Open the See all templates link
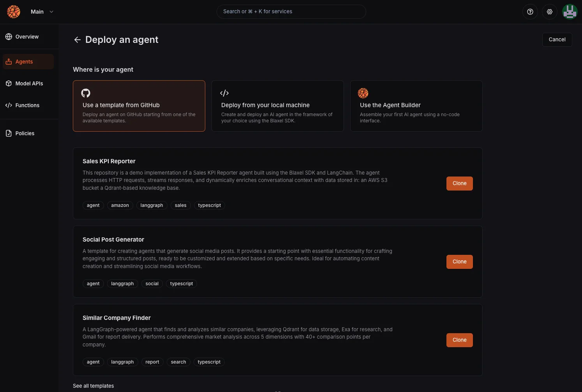The height and width of the screenshot is (392, 582). 93,386
